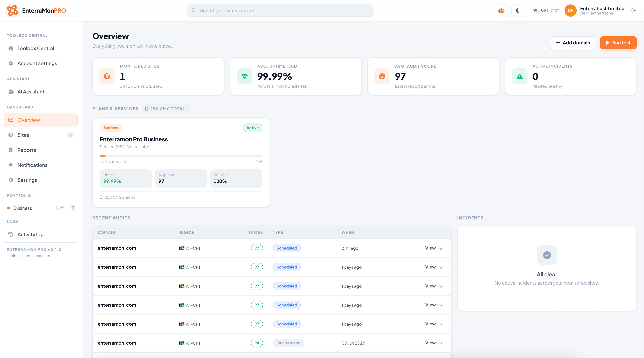Open Sites in the sidebar

[40, 135]
